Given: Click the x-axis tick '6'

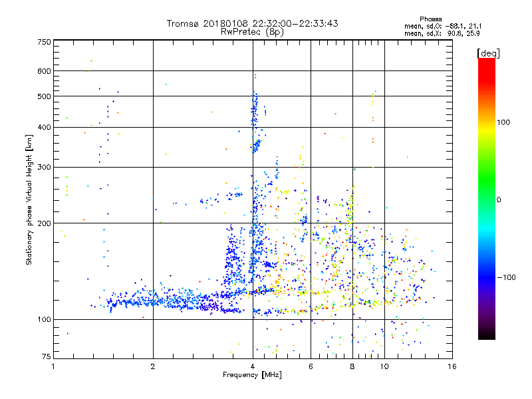Looking at the screenshot, I should [x=311, y=366].
